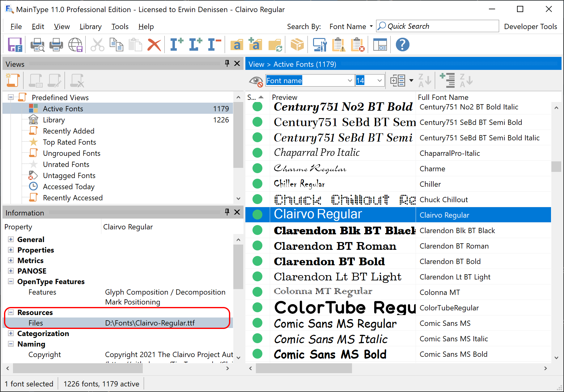
Task: Open the system tools monitor icon
Action: point(320,45)
